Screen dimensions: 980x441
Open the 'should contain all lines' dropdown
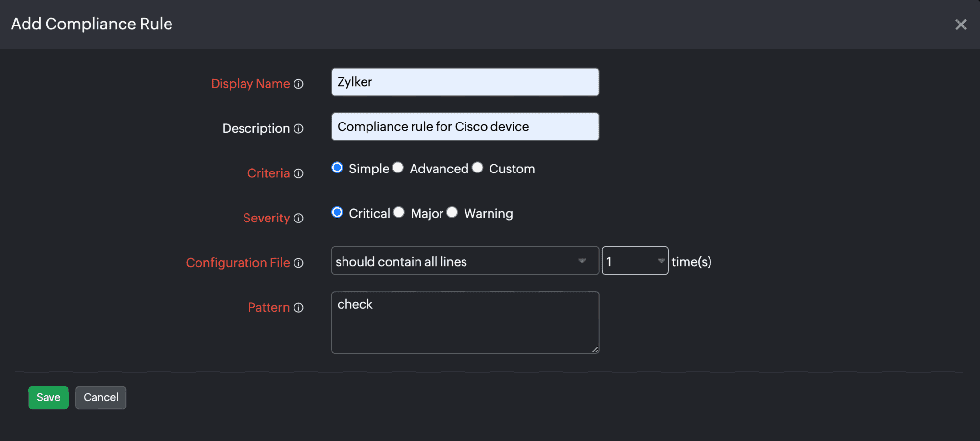pyautogui.click(x=465, y=261)
